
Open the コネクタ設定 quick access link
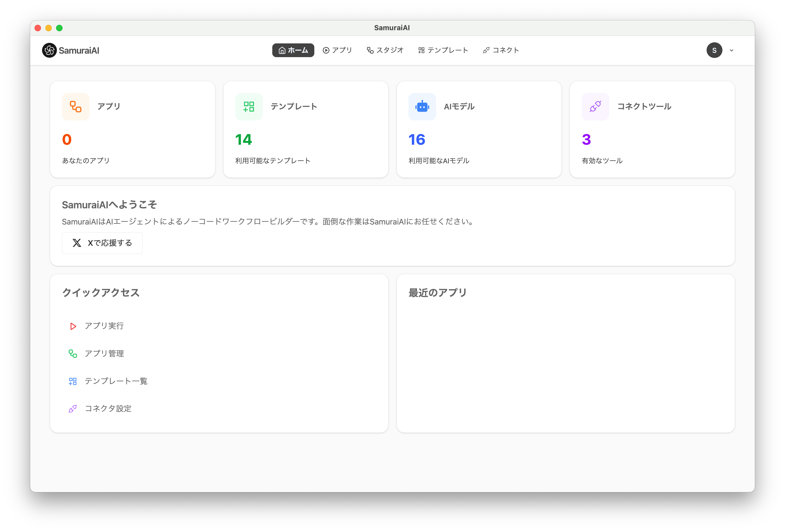pyautogui.click(x=108, y=409)
